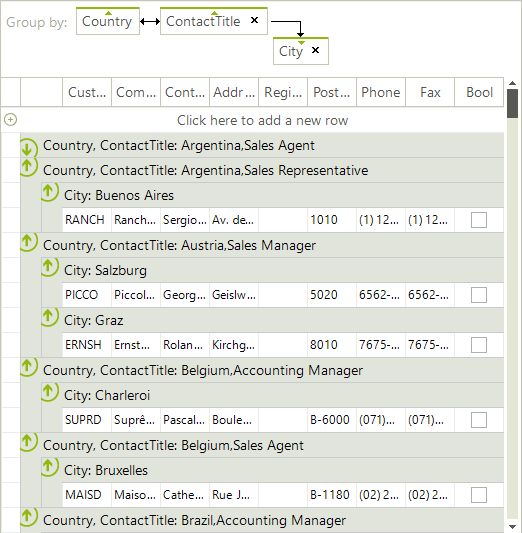The width and height of the screenshot is (522, 533).
Task: Sort by the Addr... column header
Action: [x=234, y=92]
